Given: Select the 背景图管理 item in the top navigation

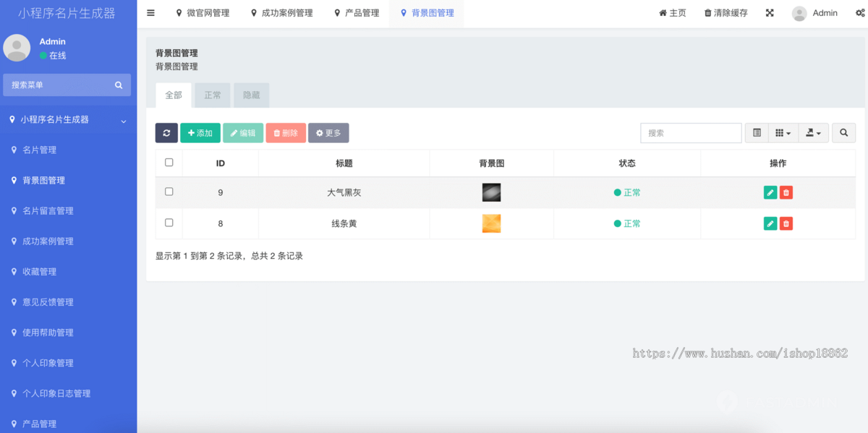Looking at the screenshot, I should tap(427, 12).
